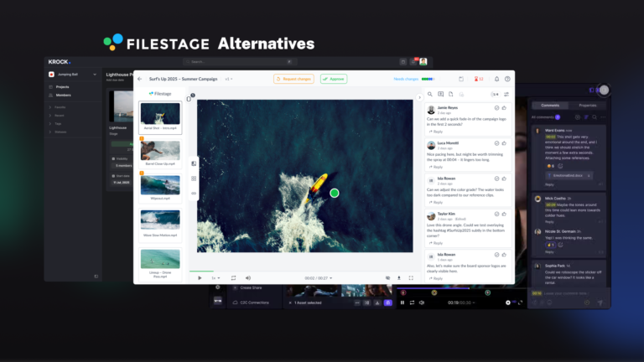Enter fullscreen in Filestage player
Viewport: 644px width, 362px height.
point(411,278)
